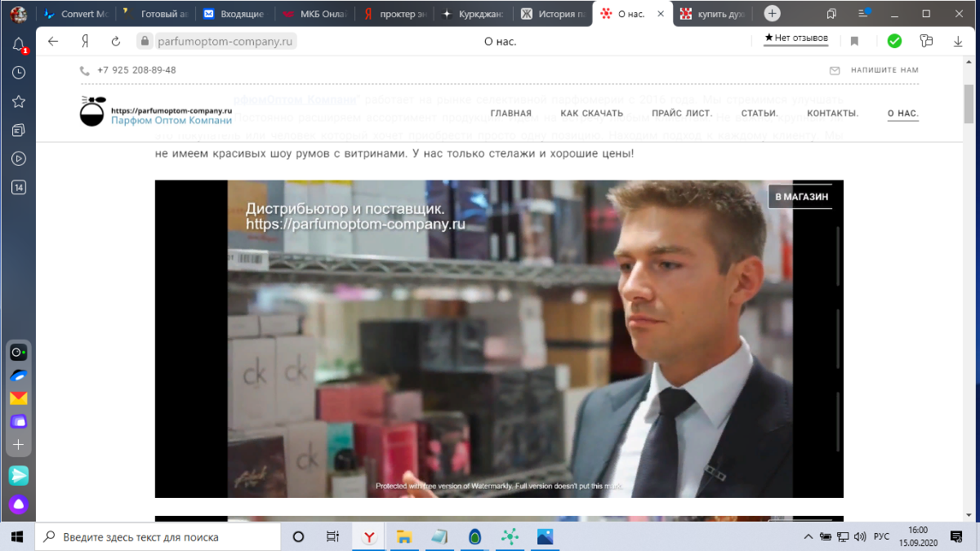This screenshot has height=551, width=980.
Task: Open the 'Нет отзывов' site reviews dropdown
Action: click(796, 38)
